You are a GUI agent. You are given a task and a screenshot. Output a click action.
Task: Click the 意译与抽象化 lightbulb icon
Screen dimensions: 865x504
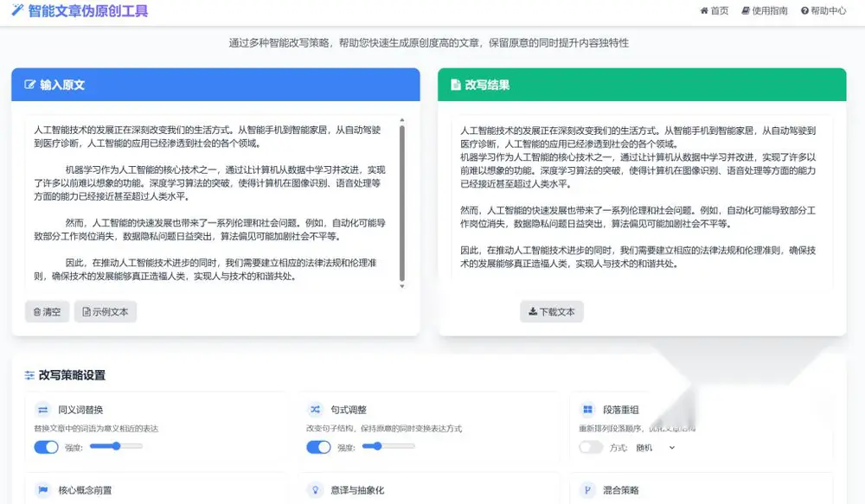click(x=315, y=490)
